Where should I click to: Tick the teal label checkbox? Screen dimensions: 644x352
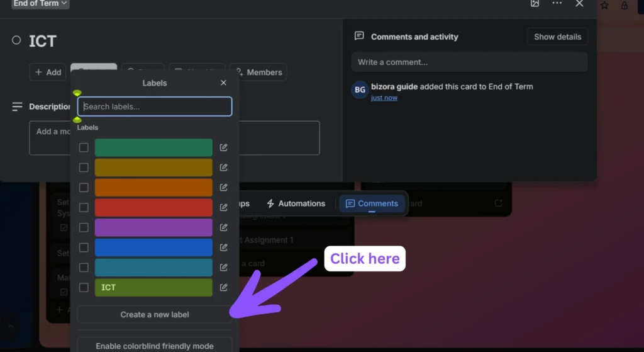click(x=84, y=267)
